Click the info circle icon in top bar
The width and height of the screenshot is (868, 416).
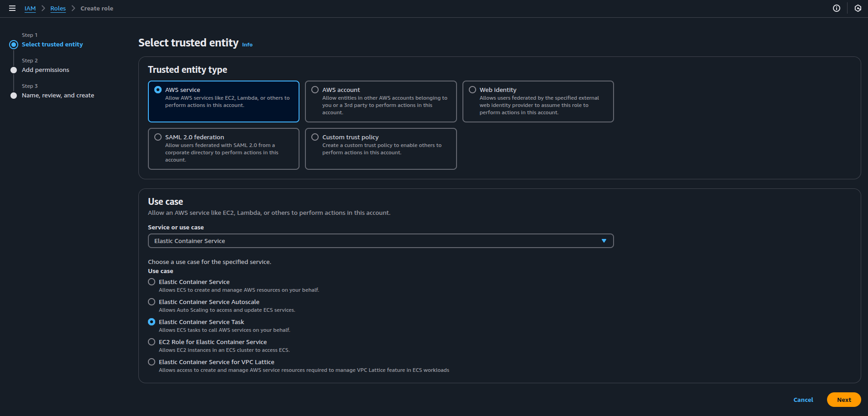pos(836,8)
